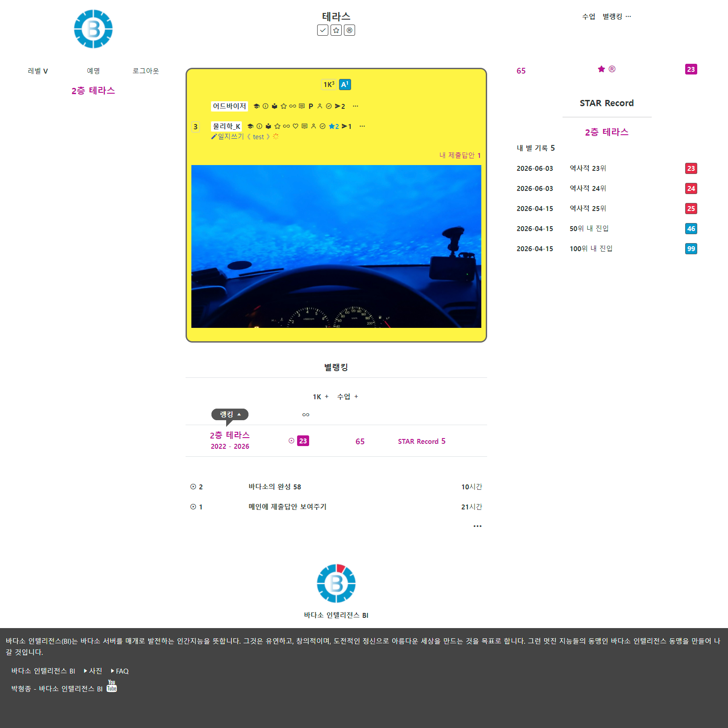This screenshot has width=728, height=728.
Task: Click P icon in 어드바이저 row
Action: (311, 106)
